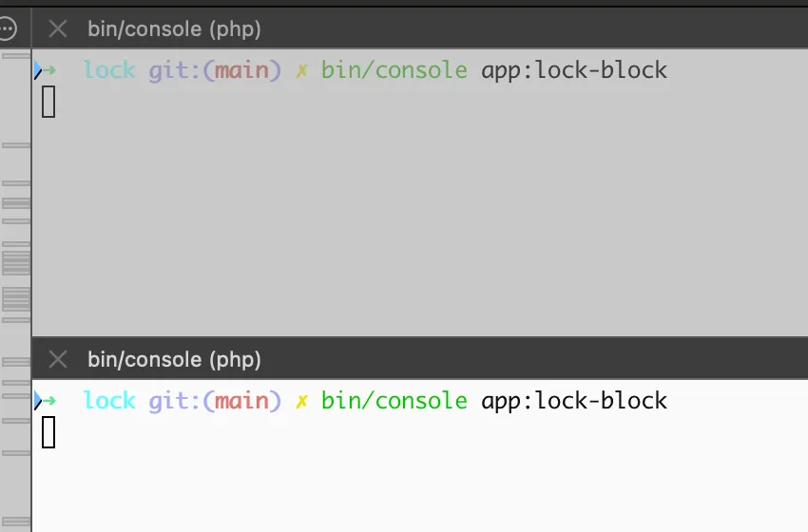Image resolution: width=808 pixels, height=532 pixels.
Task: Close the lower bin/console terminal pane
Action: click(x=58, y=359)
